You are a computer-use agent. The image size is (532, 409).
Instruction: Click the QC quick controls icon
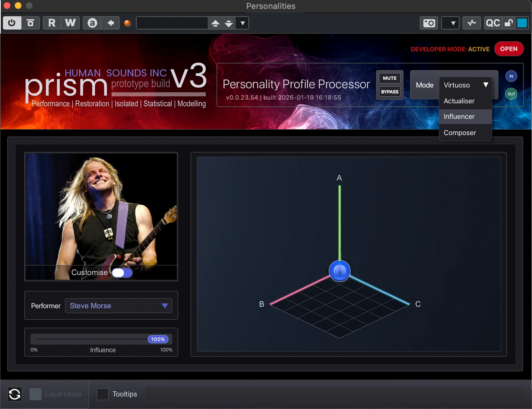(493, 23)
